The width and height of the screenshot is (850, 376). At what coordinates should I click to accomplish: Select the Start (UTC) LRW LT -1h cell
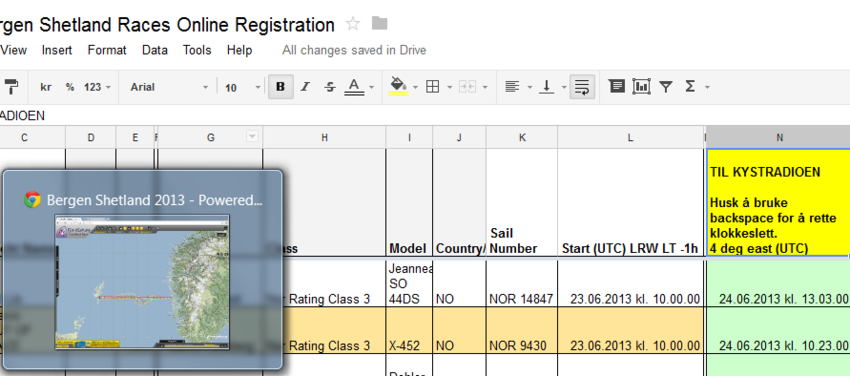point(630,203)
